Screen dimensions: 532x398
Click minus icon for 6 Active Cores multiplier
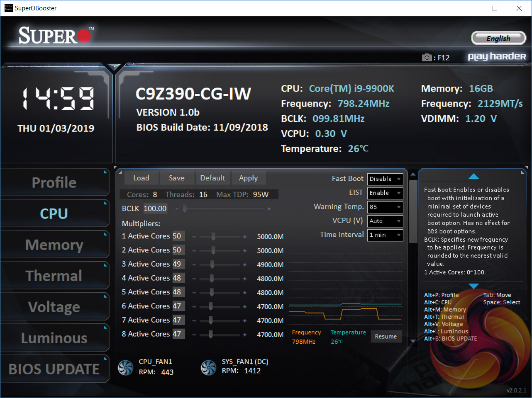pos(194,307)
